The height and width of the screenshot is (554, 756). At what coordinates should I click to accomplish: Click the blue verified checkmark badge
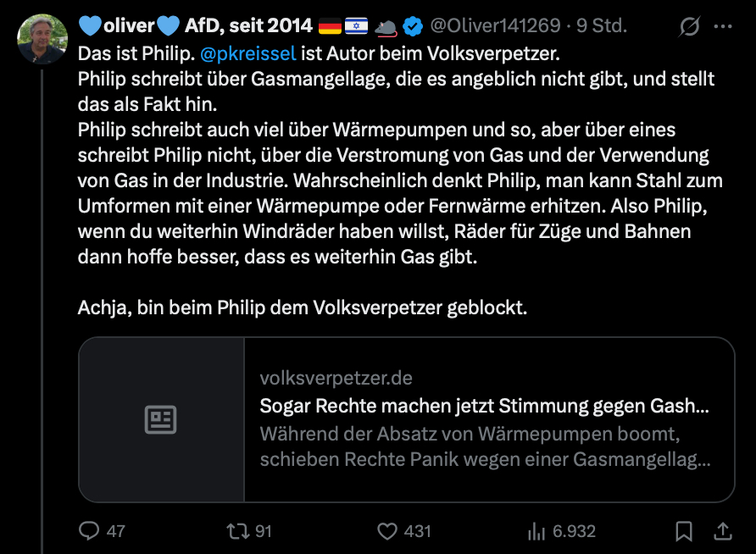point(413,26)
